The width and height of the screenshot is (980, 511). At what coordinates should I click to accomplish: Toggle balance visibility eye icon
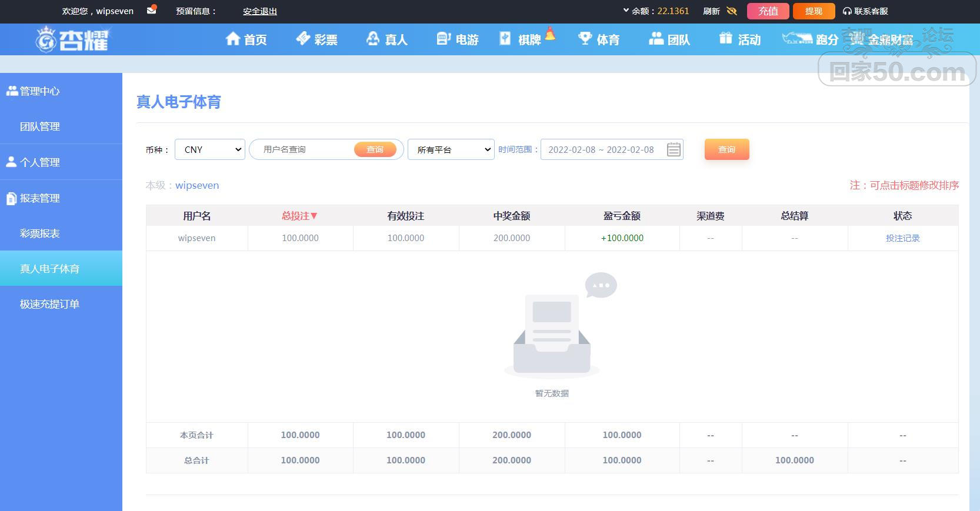[x=732, y=11]
